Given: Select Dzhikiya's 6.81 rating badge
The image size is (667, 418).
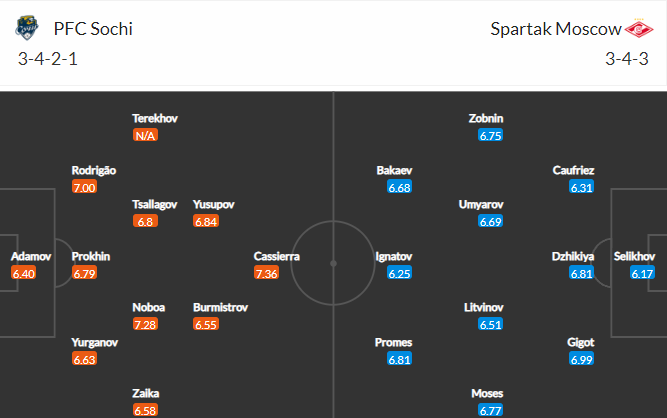Looking at the screenshot, I should pos(581,273).
